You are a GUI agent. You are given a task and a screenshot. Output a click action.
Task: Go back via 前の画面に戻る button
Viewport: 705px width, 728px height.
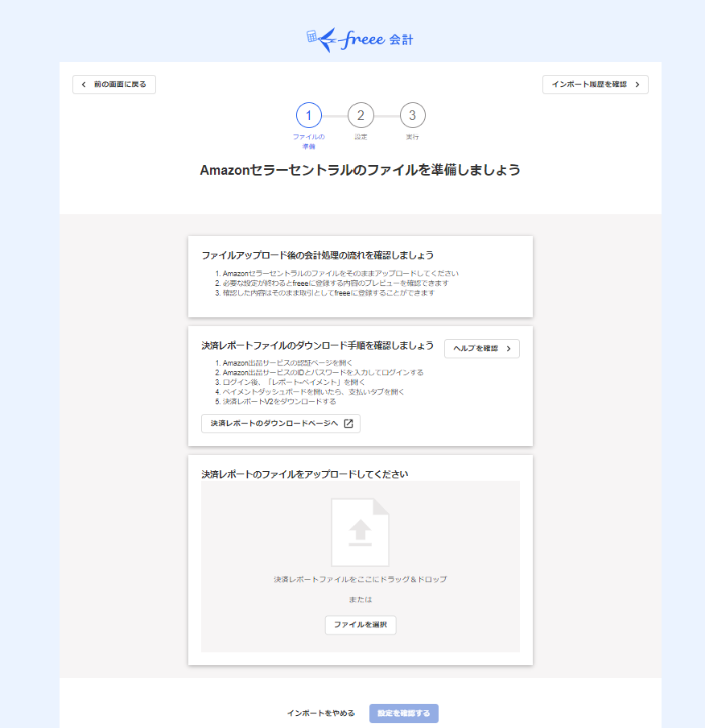pyautogui.click(x=114, y=85)
